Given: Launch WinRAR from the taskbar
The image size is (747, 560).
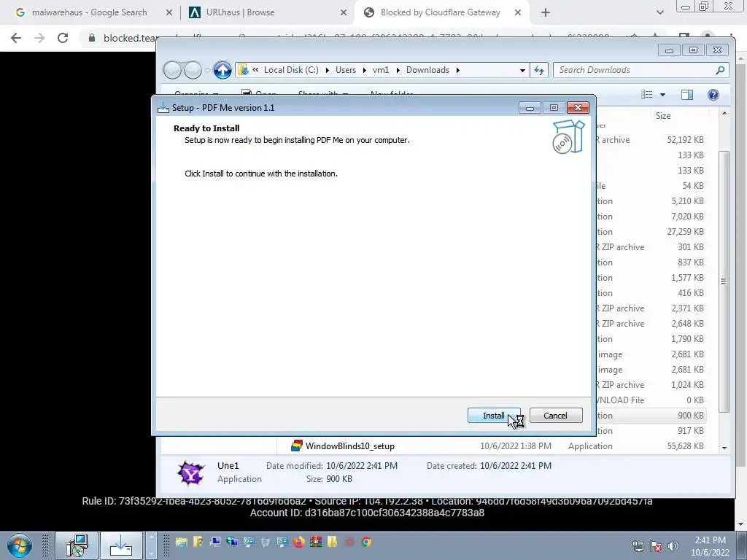Looking at the screenshot, I should 315,542.
